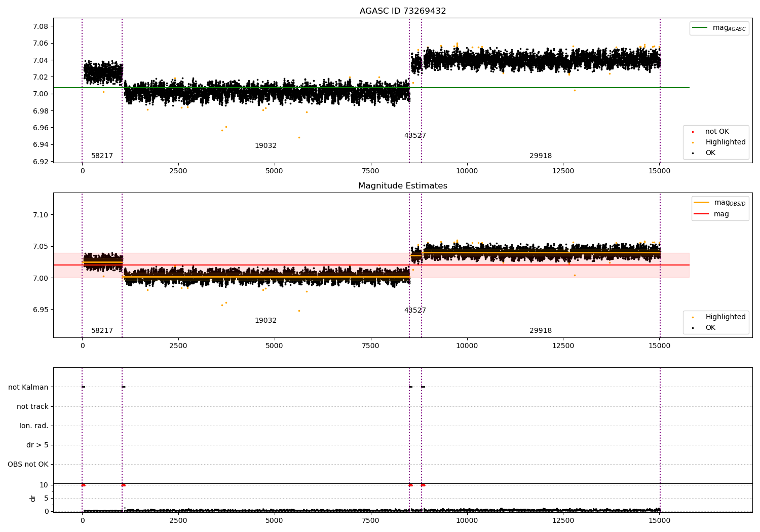Click the 'Magnitude Estimates' plot title
Screen dimensions: 760x532
coord(403,186)
